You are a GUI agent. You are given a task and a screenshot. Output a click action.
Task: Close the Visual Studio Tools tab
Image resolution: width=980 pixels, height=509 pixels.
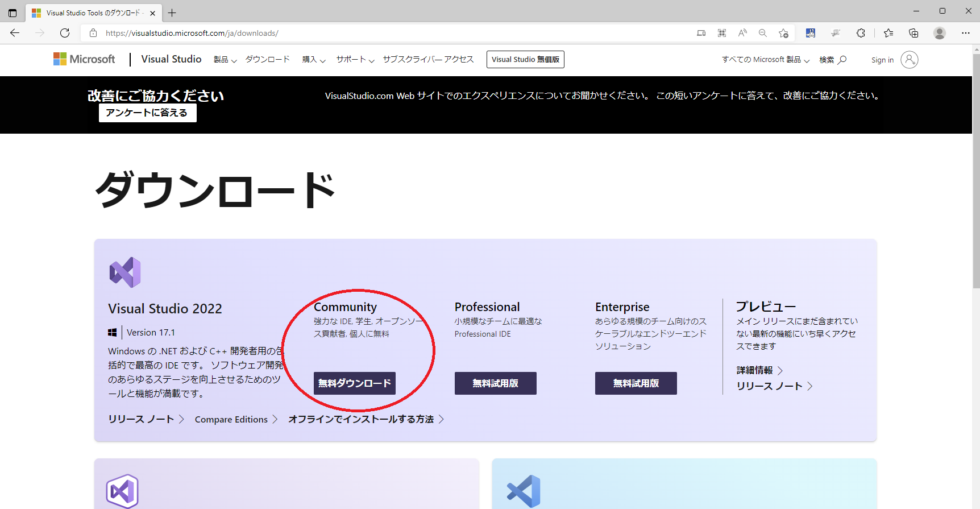152,13
